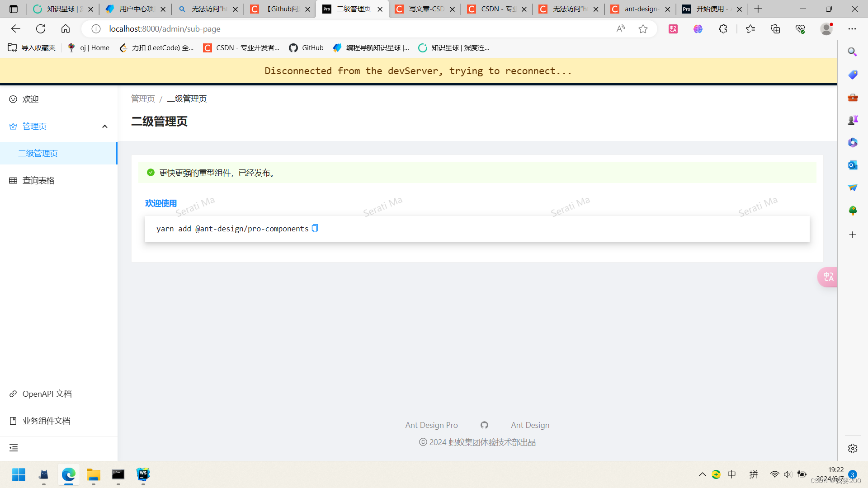
Task: Open the GitHub icon link in footer
Action: [484, 425]
